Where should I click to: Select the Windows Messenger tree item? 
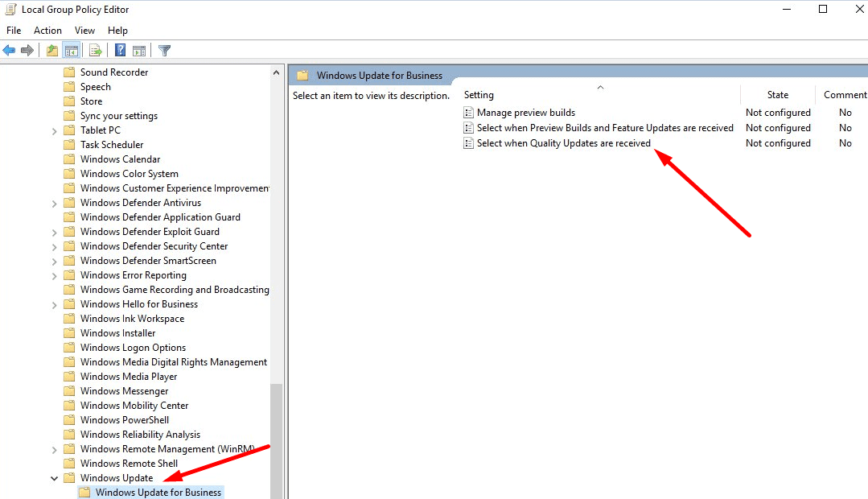tap(124, 391)
